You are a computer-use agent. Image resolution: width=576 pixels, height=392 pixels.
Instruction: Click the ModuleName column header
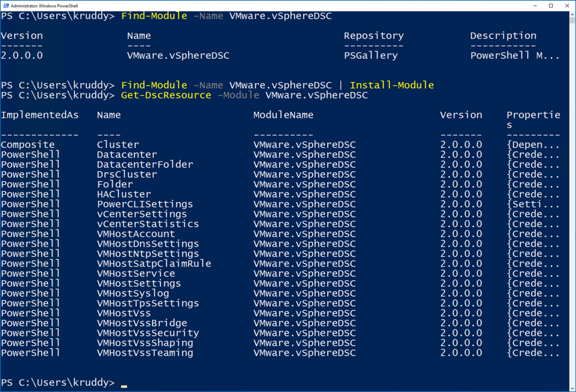284,115
